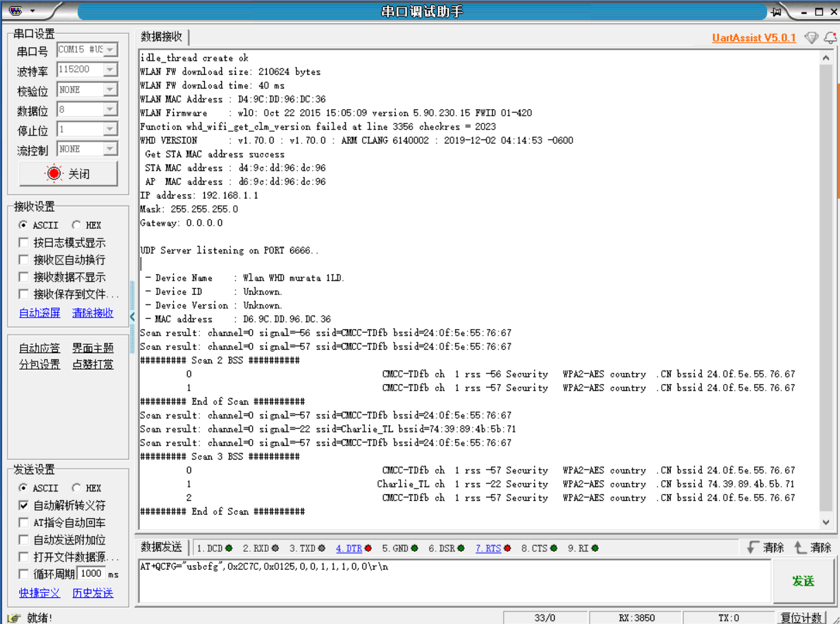Select ASCII mode in 发送设置
Viewport: 840px width, 624px height.
23,488
